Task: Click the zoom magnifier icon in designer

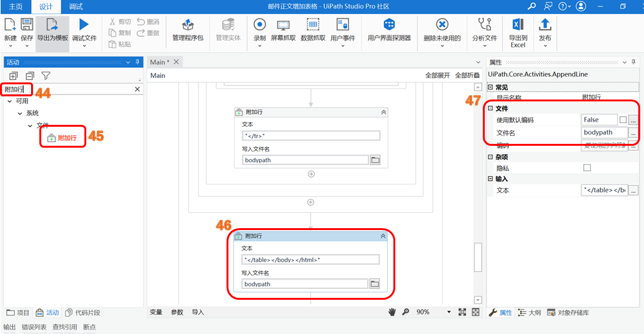Action: pyautogui.click(x=405, y=312)
